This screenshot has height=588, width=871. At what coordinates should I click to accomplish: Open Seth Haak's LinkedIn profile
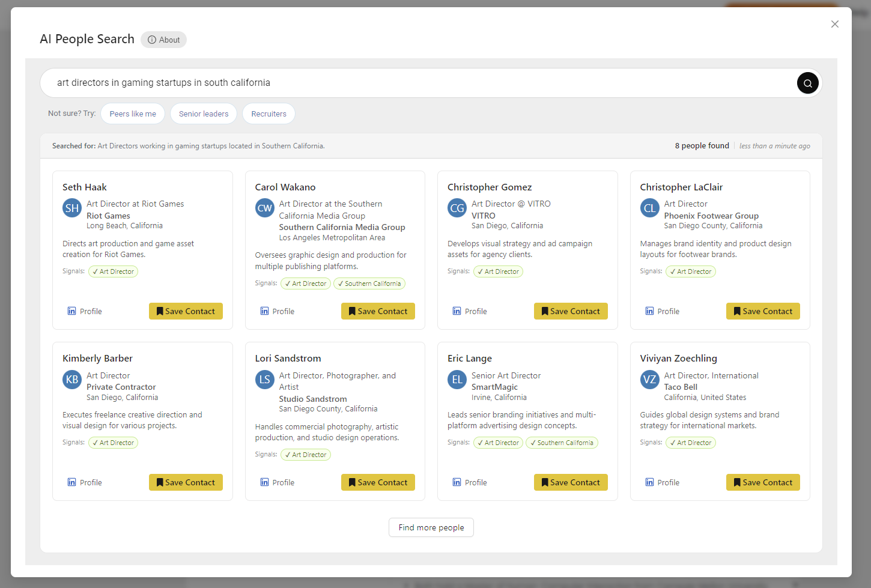[85, 311]
